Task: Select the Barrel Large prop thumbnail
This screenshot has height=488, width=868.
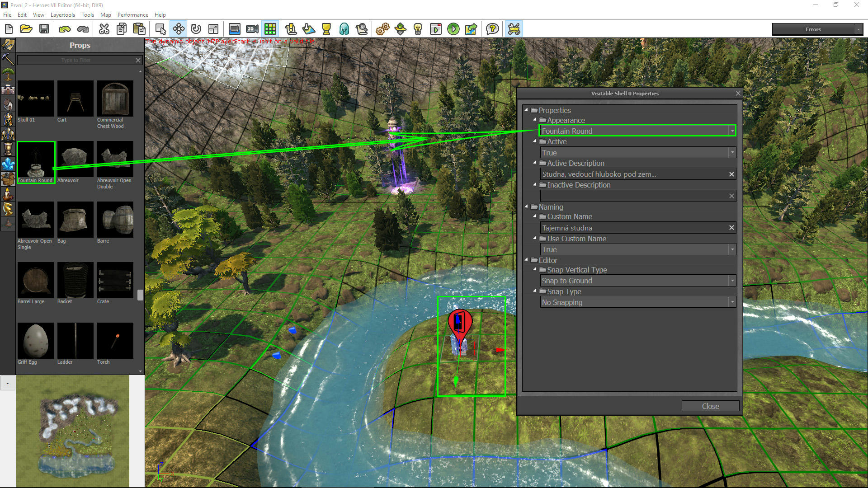Action: pos(36,280)
